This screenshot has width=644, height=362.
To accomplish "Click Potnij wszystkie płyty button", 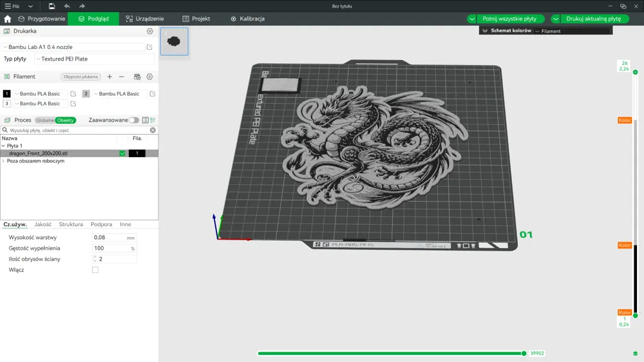I will (509, 19).
